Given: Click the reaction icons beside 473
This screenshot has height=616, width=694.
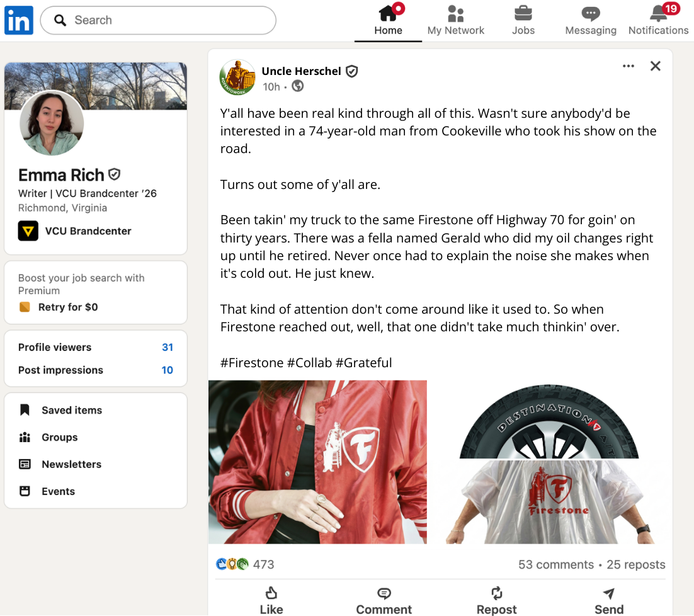Looking at the screenshot, I should pos(232,564).
